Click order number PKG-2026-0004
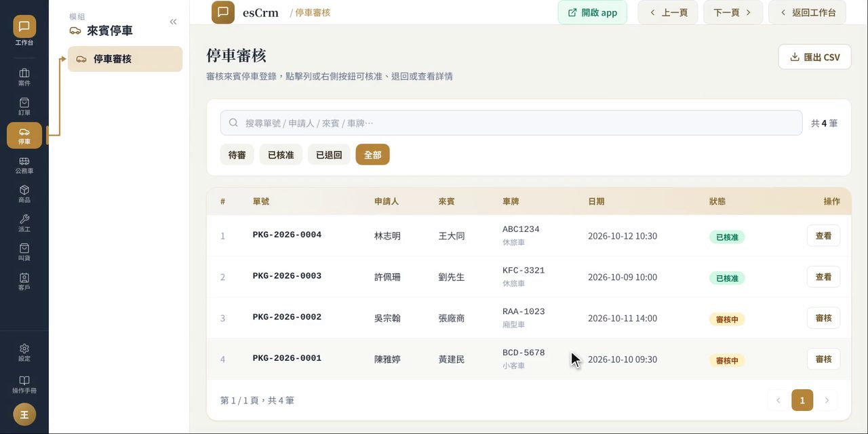Image resolution: width=868 pixels, height=434 pixels. (x=287, y=235)
